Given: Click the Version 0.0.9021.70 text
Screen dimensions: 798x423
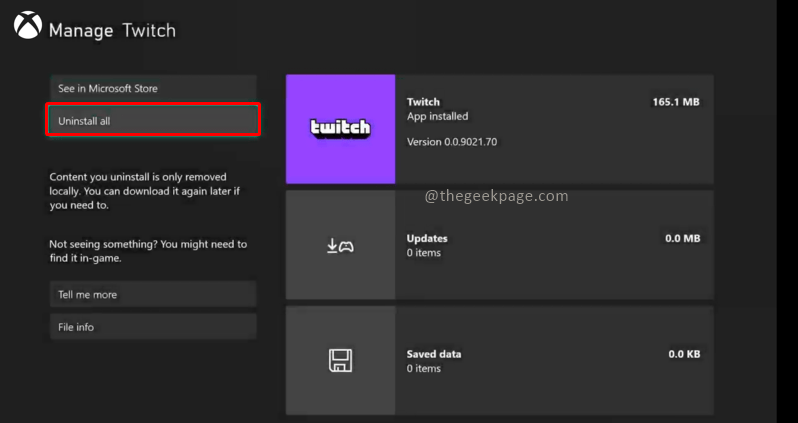Looking at the screenshot, I should click(452, 142).
